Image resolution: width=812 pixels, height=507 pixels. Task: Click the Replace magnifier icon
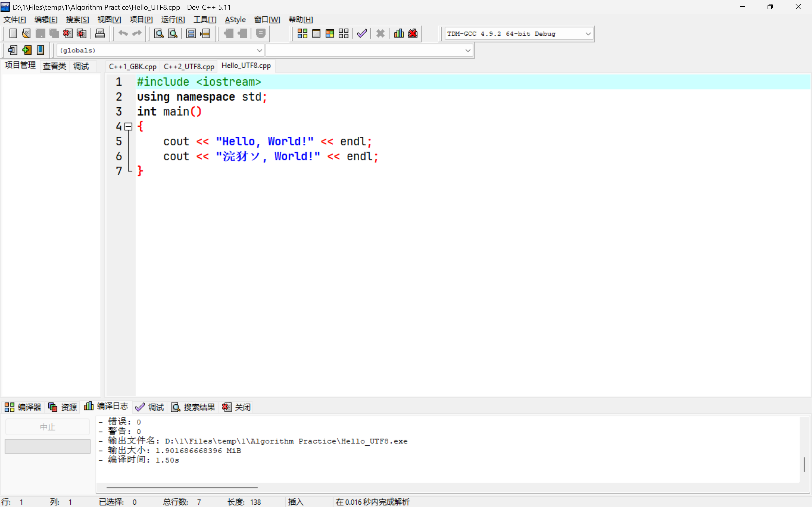pos(173,34)
